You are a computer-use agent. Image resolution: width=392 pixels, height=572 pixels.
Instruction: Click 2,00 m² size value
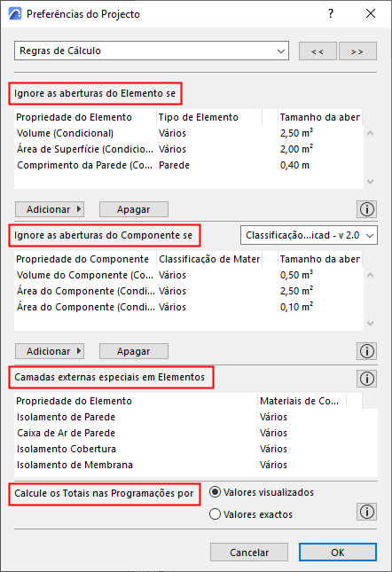click(x=296, y=149)
